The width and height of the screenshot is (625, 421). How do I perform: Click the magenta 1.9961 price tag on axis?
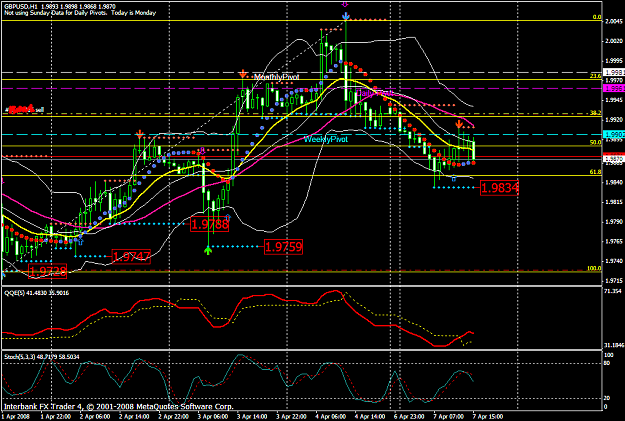(614, 89)
